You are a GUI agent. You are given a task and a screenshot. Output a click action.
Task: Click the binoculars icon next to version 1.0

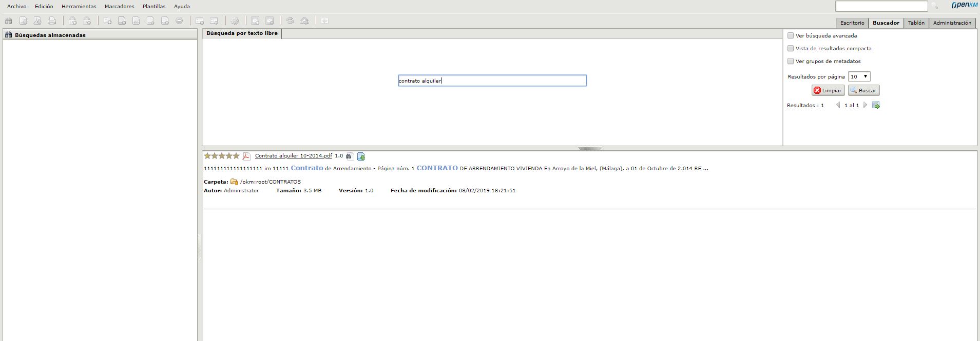(349, 156)
